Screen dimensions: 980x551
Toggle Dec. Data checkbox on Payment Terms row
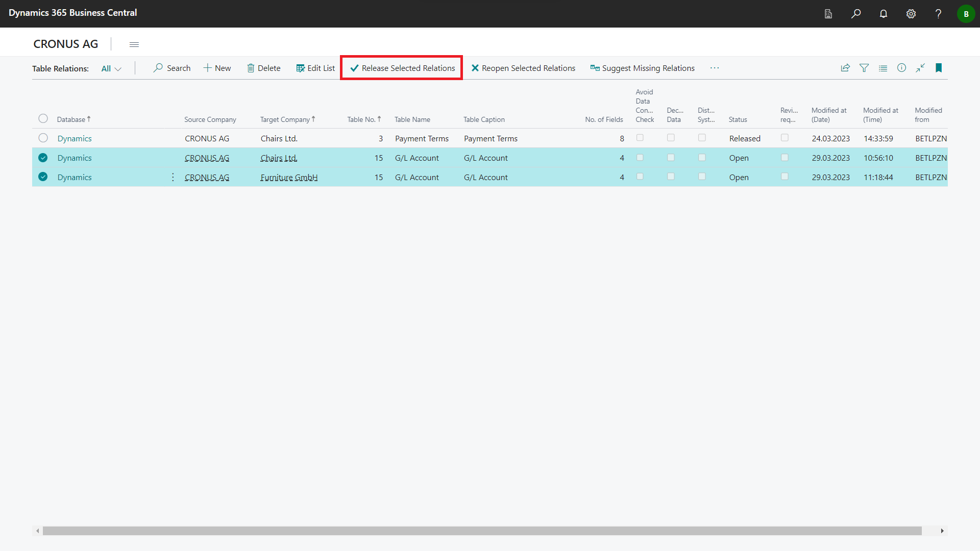pyautogui.click(x=671, y=138)
